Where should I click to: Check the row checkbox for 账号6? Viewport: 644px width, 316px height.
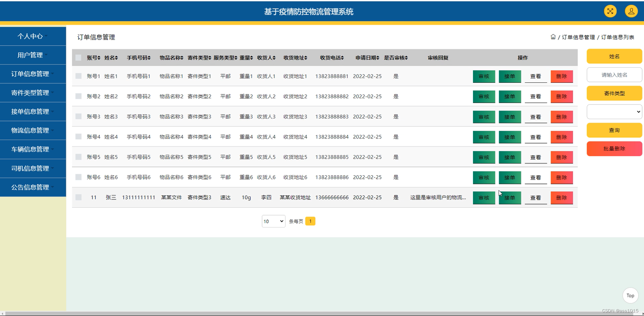click(x=78, y=177)
